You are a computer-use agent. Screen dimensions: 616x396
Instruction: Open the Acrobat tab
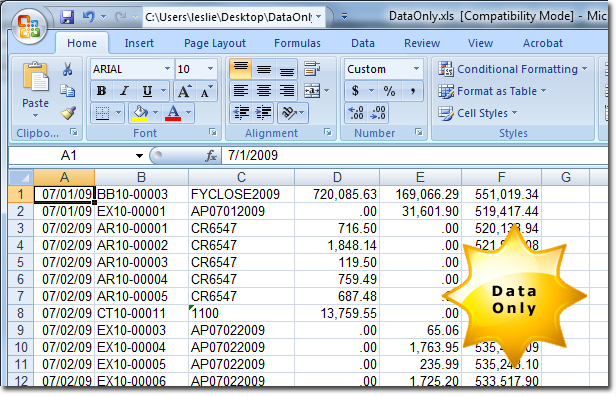click(543, 43)
